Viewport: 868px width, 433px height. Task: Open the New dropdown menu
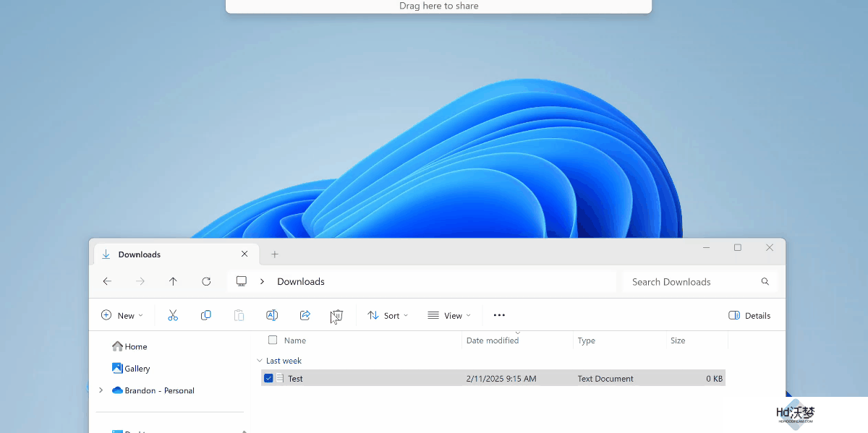click(x=122, y=315)
